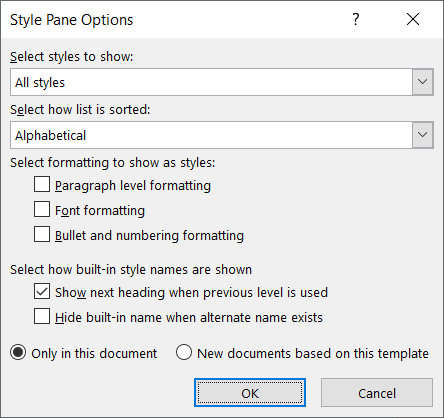The height and width of the screenshot is (418, 444).
Task: Enable Bullet and numbering formatting checkbox
Action: pyautogui.click(x=42, y=234)
